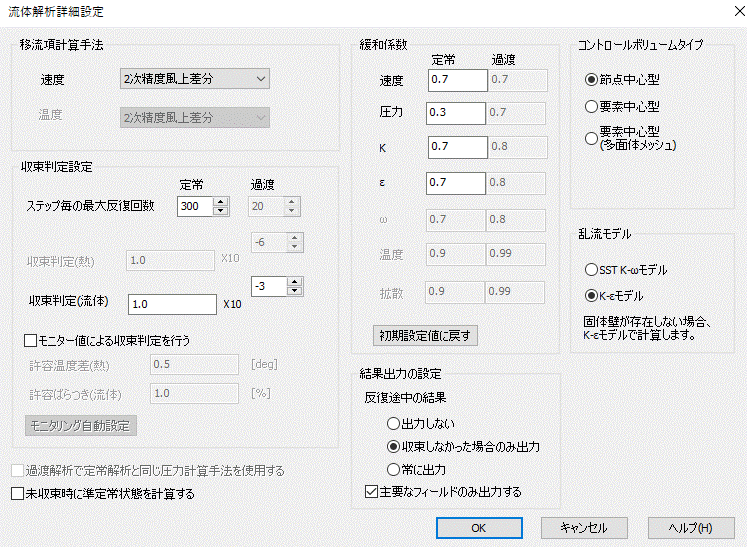The image size is (747, 547).
Task: Enable モニター値による収束判定を行う checkbox
Action: [30, 340]
